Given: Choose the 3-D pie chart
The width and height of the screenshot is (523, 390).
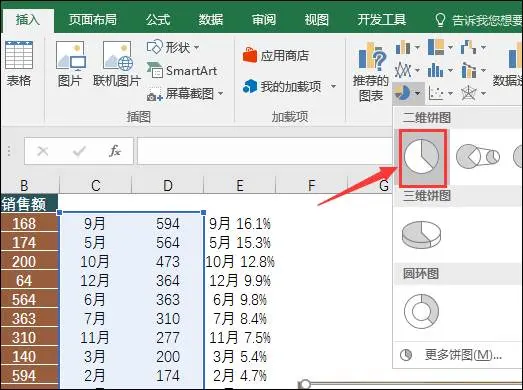Looking at the screenshot, I should (x=421, y=235).
